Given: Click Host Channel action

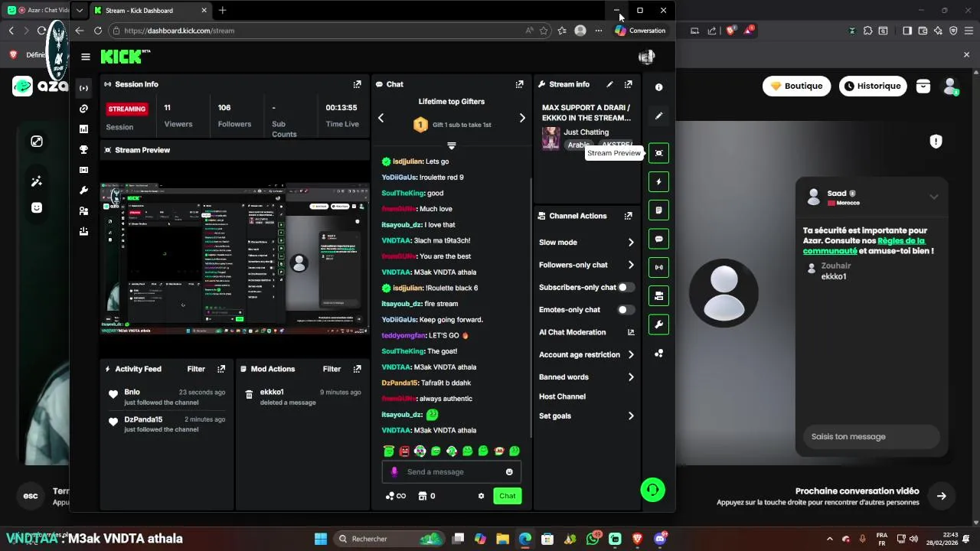Looking at the screenshot, I should 562,396.
